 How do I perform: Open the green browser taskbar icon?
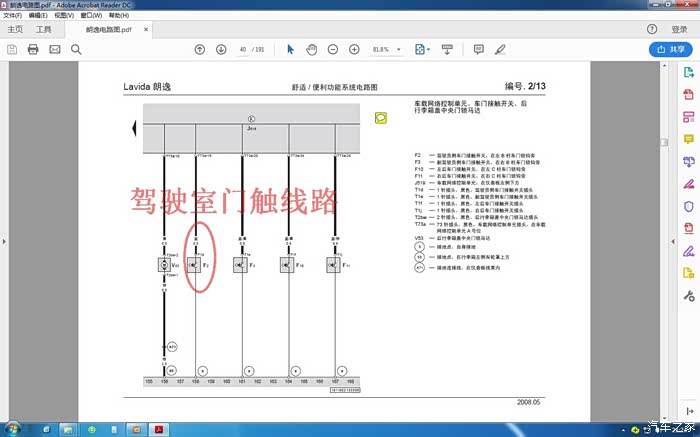(92, 429)
